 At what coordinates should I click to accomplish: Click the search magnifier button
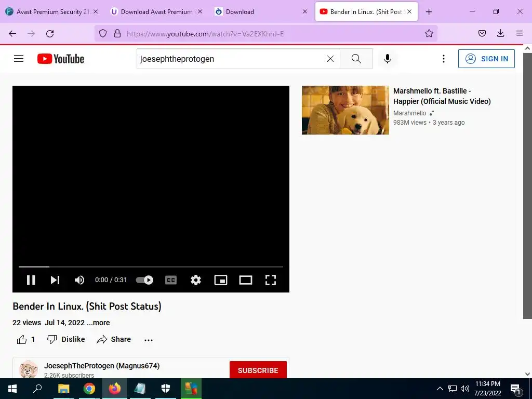(x=356, y=59)
